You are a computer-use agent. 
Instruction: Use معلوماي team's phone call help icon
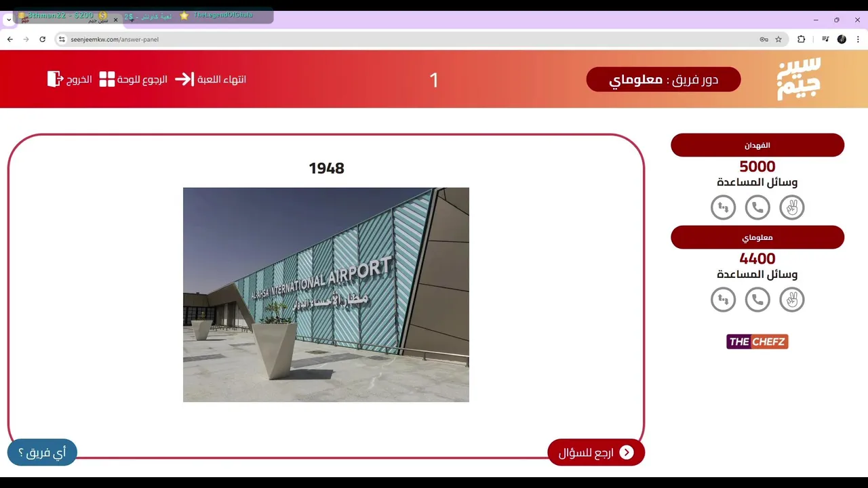click(757, 300)
